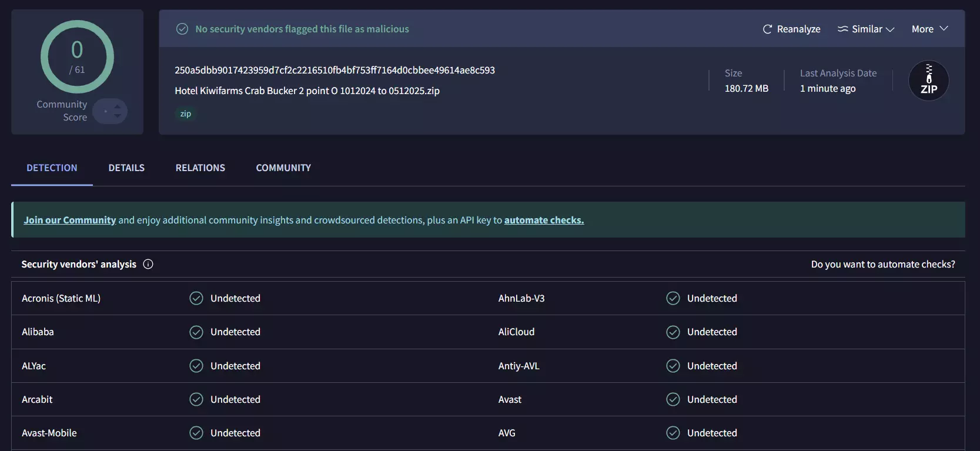Click the 'Antiy-AVL' vendor name

(x=519, y=366)
